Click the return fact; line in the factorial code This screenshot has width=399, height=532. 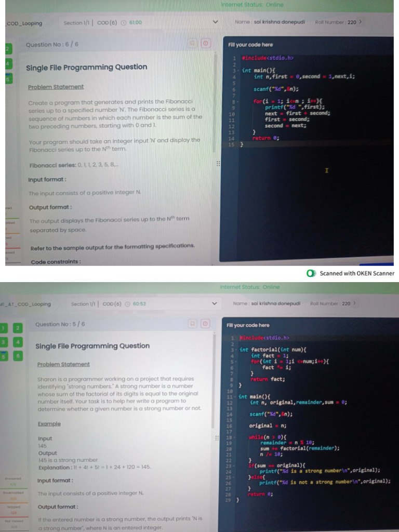coord(268,379)
